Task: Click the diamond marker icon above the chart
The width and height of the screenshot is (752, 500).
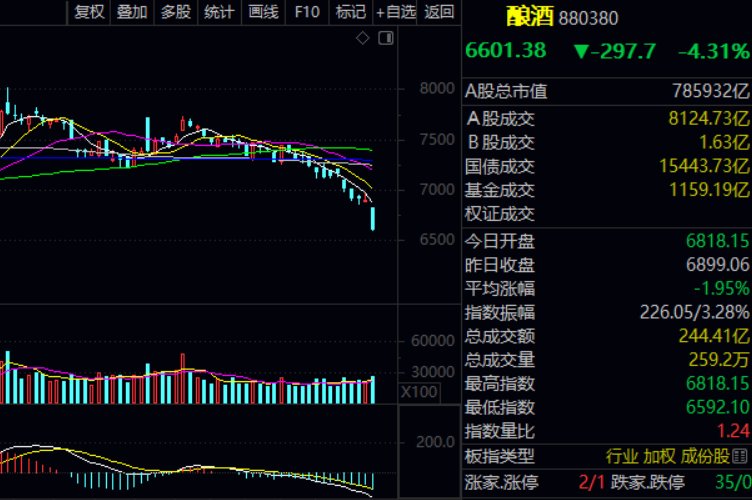Action: [x=364, y=38]
